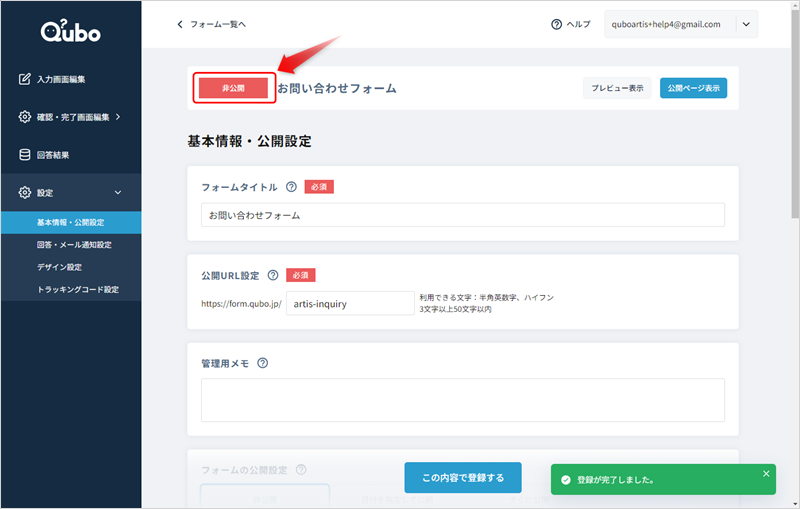Click the Qubo logo in sidebar
Image resolution: width=800 pixels, height=509 pixels.
(70, 31)
